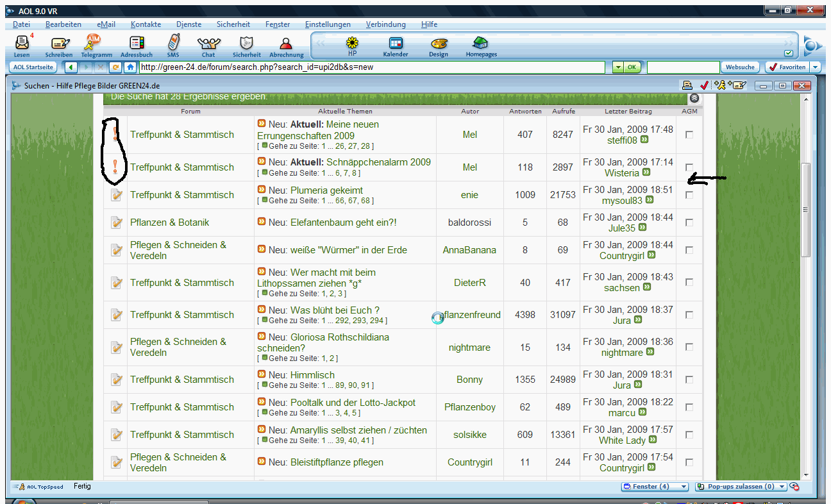Click the Schreiben compose icon
831x504 pixels.
point(60,44)
